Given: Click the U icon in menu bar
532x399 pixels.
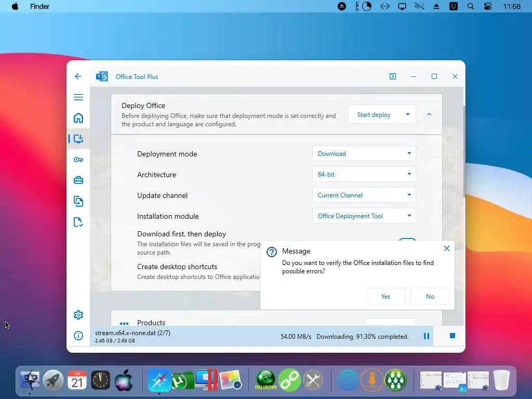Looking at the screenshot, I should click(453, 6).
